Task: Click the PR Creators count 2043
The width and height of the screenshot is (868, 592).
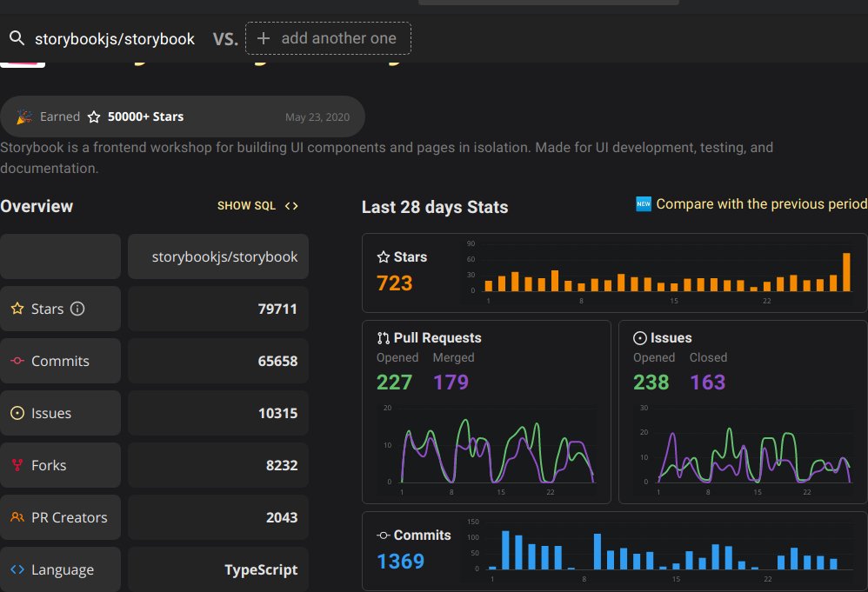Action: pyautogui.click(x=282, y=517)
